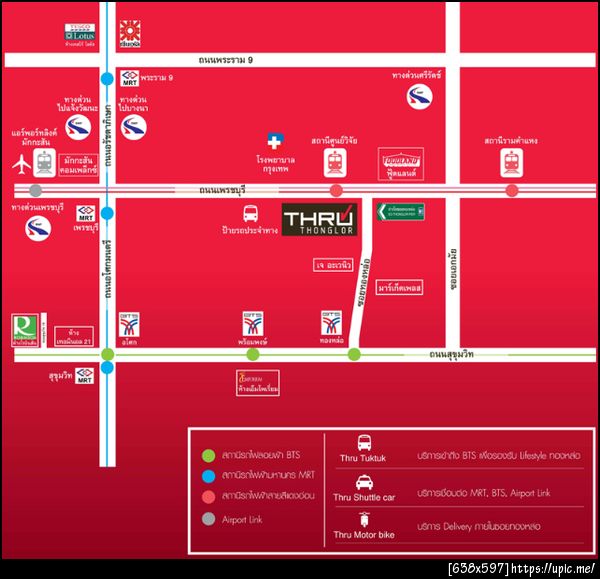
Task: Click the BTS logo above พร้อมพงษ์
Action: [x=253, y=324]
